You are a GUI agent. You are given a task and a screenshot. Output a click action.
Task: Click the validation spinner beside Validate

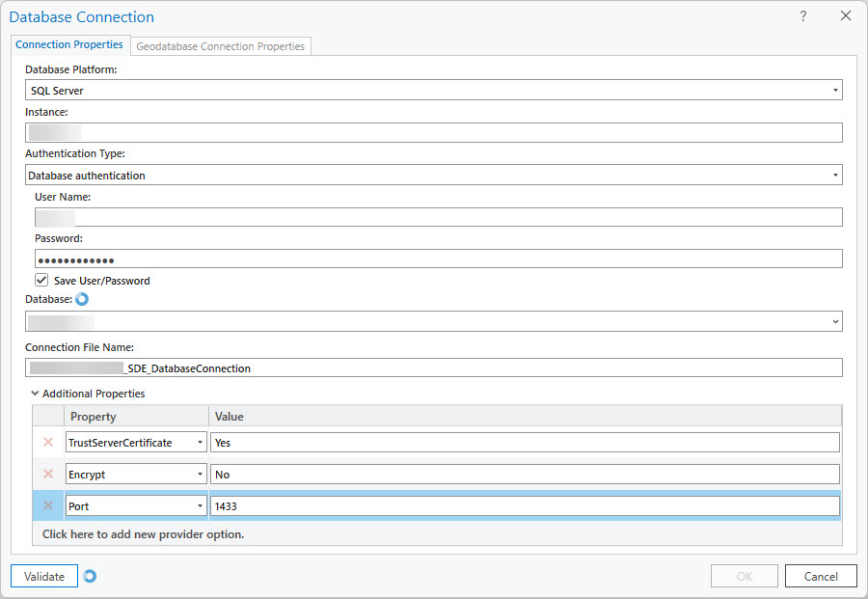pyautogui.click(x=90, y=577)
